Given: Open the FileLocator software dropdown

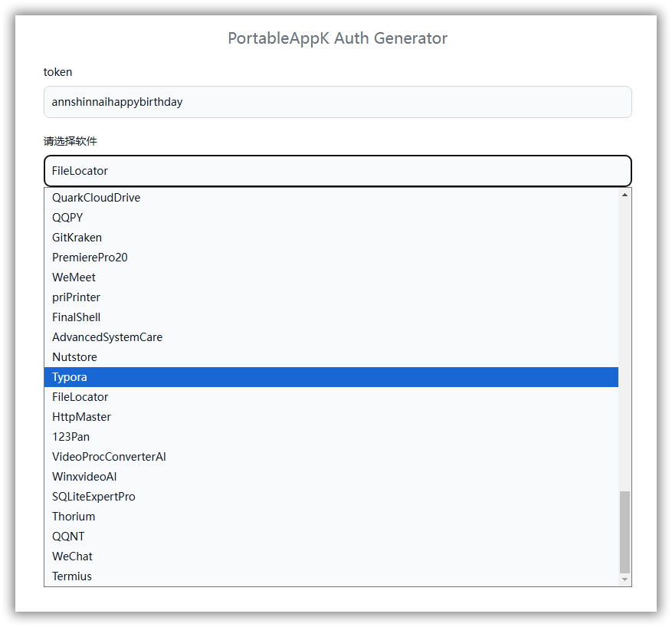Looking at the screenshot, I should [337, 171].
